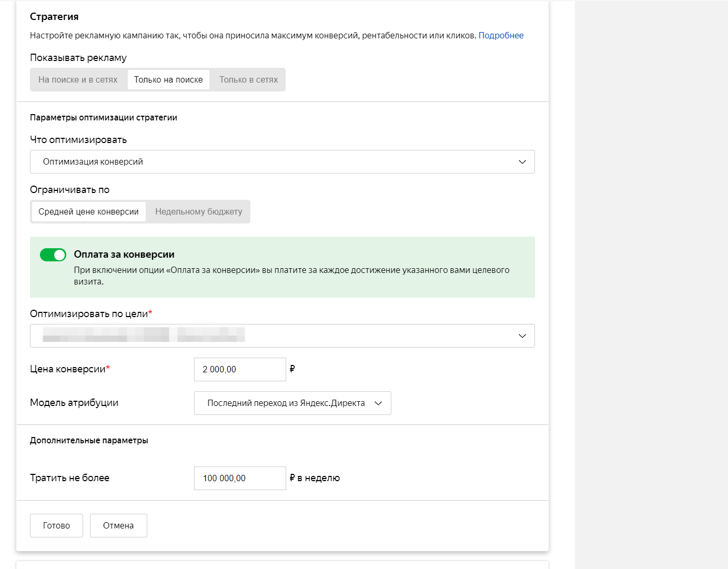Open the Подробнее link
Screen dimensions: 728x569
tap(501, 36)
